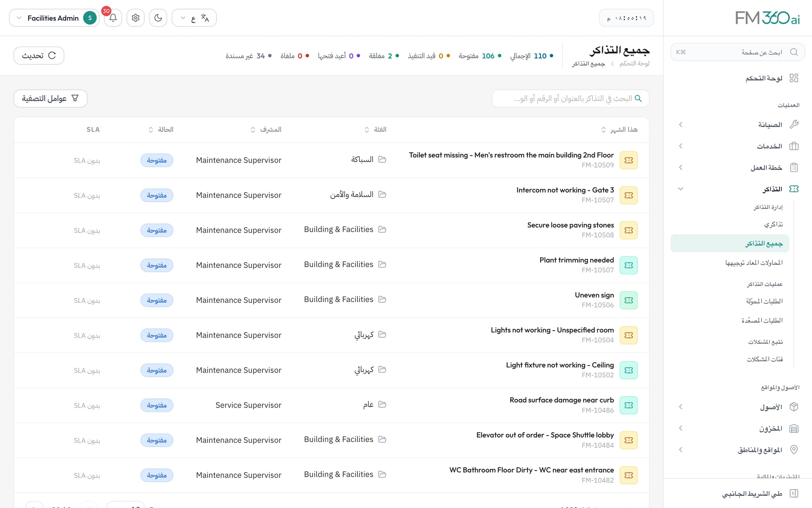Open فئات المشكلات sidebar item
Image resolution: width=812 pixels, height=508 pixels.
(765, 359)
